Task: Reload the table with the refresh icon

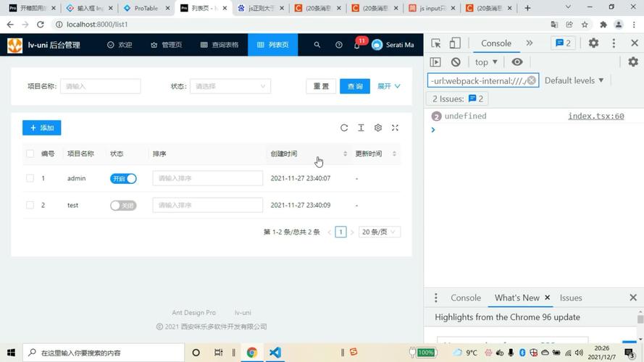Action: coord(344,127)
